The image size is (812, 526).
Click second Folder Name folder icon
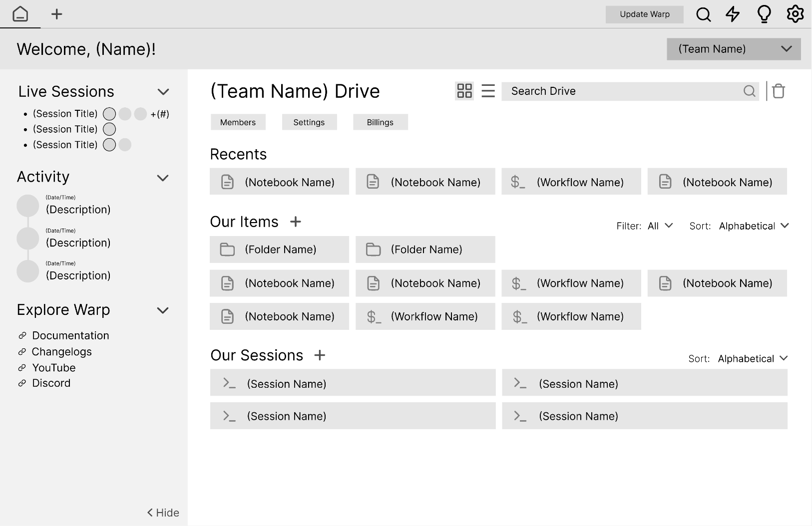373,250
